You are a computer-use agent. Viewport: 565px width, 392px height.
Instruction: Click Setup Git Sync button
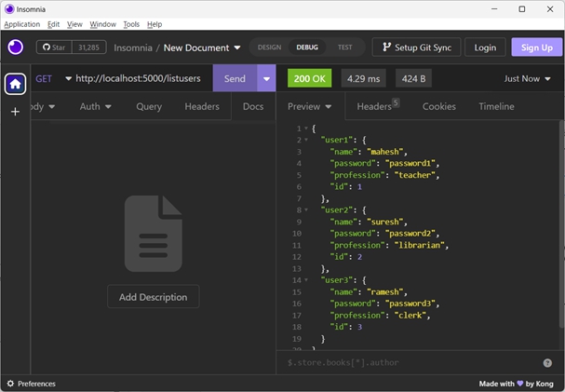point(416,47)
